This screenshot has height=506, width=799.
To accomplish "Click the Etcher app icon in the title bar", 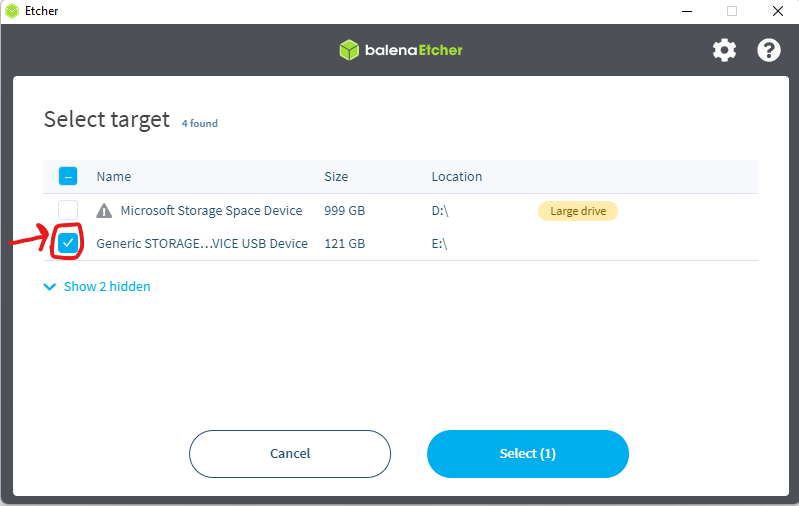I will [x=12, y=11].
